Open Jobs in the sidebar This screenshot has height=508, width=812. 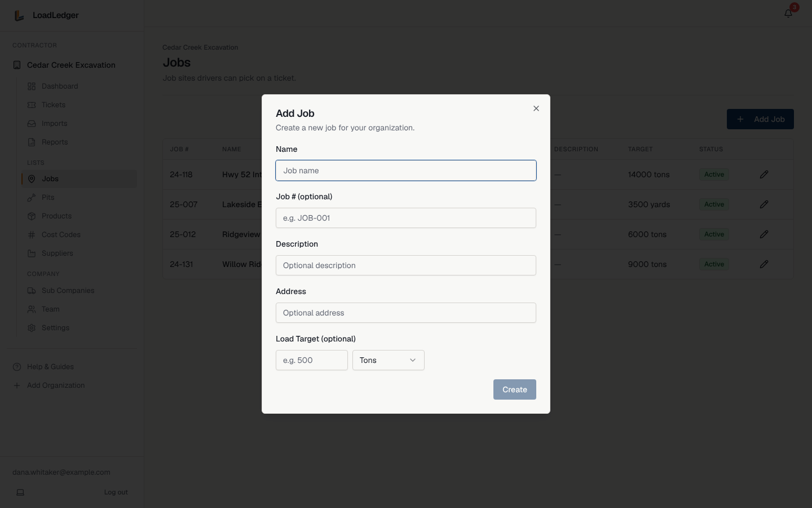click(79, 179)
